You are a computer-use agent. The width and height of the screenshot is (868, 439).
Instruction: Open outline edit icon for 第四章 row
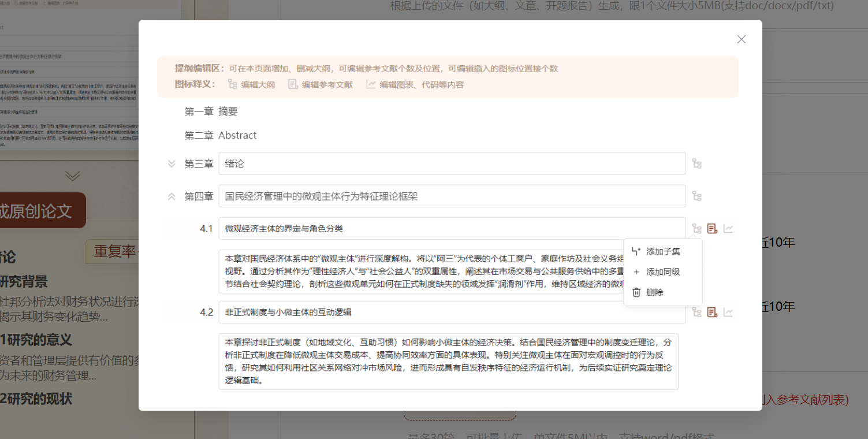click(697, 196)
